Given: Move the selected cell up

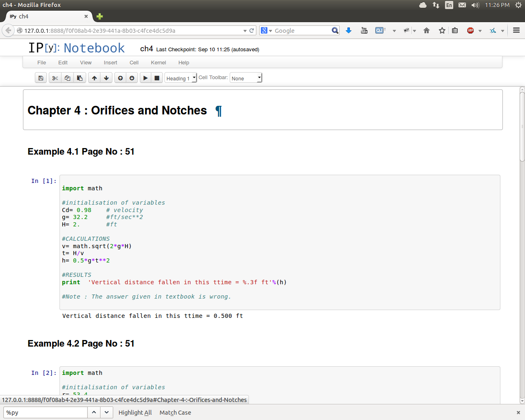Looking at the screenshot, I should pos(94,78).
